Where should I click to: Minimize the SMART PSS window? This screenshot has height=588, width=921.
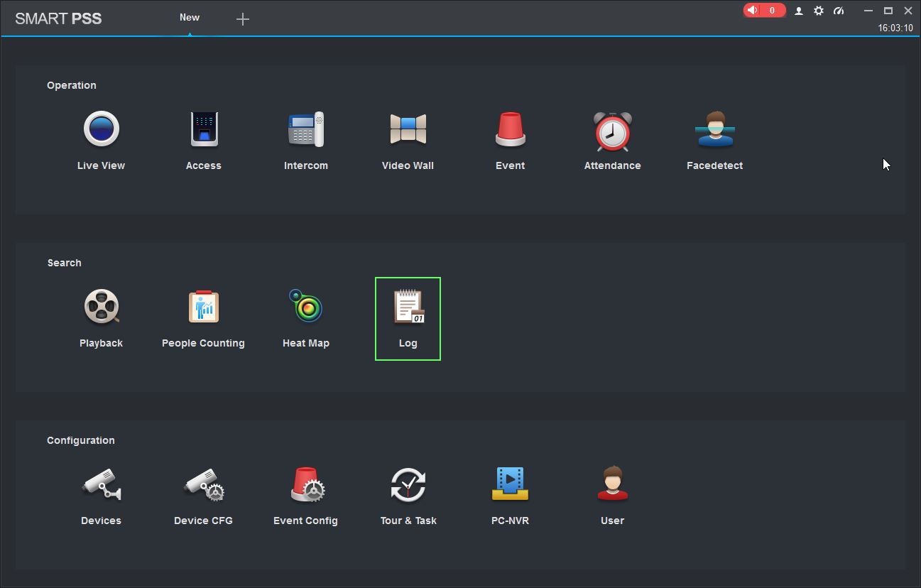868,11
